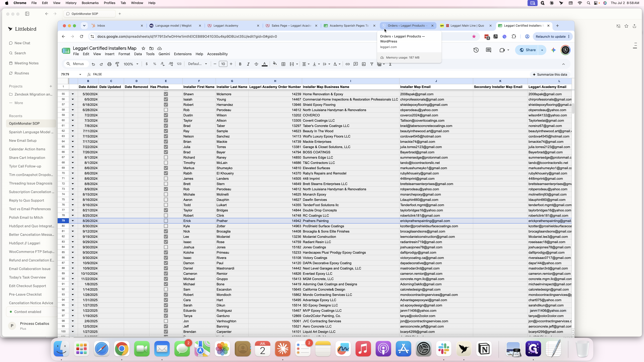Open row 55 dropdown arrow
The width and height of the screenshot is (644, 362).
pyautogui.click(x=73, y=94)
